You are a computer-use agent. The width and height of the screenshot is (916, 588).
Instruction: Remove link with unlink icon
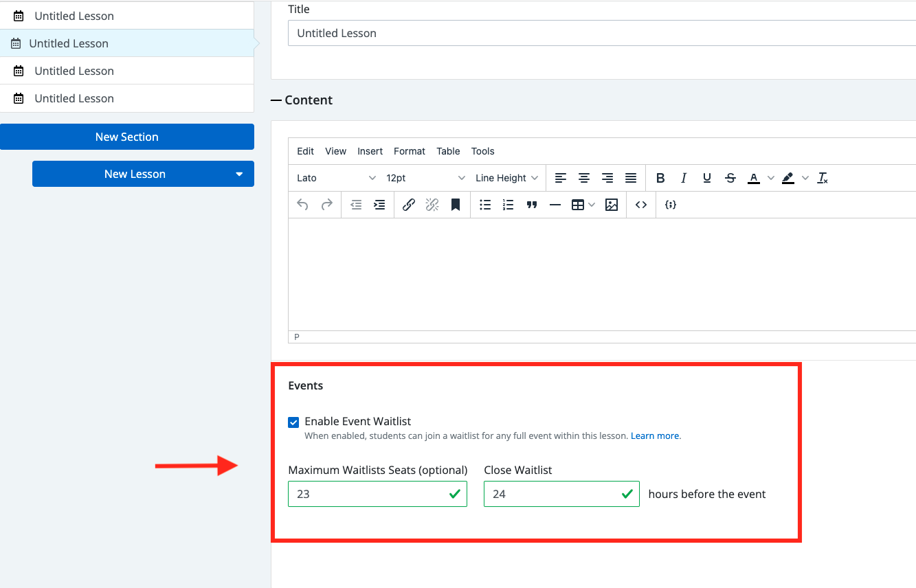432,205
